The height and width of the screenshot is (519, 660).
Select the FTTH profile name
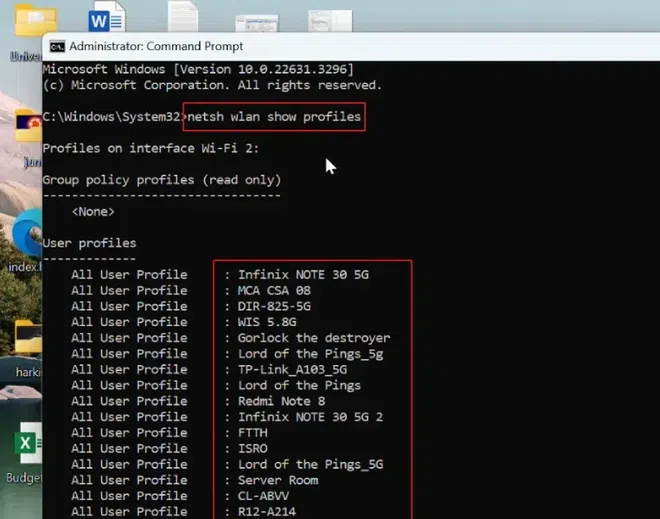pyautogui.click(x=253, y=433)
